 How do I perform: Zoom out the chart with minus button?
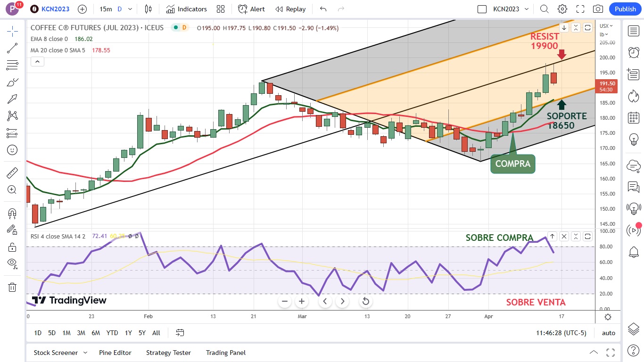(285, 301)
